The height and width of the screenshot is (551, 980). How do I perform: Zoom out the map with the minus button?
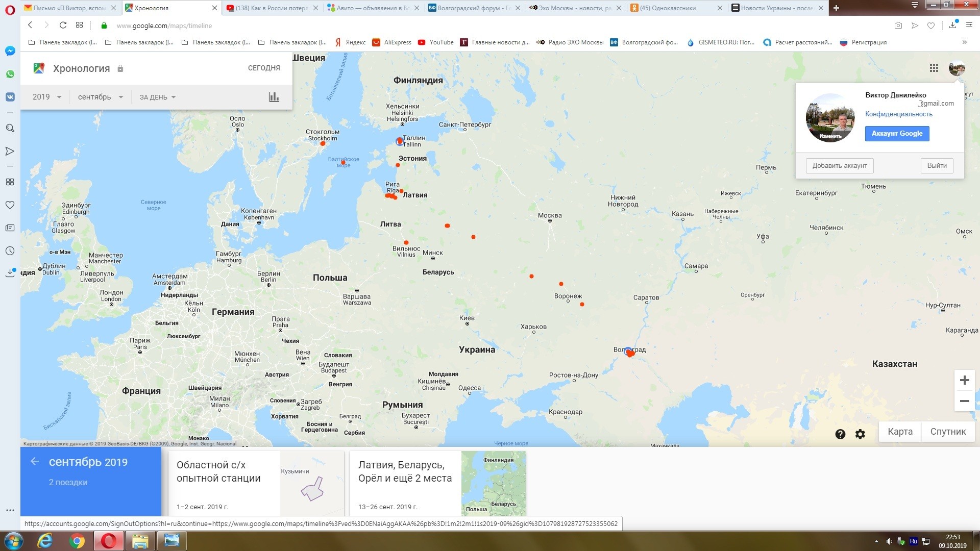pyautogui.click(x=964, y=401)
